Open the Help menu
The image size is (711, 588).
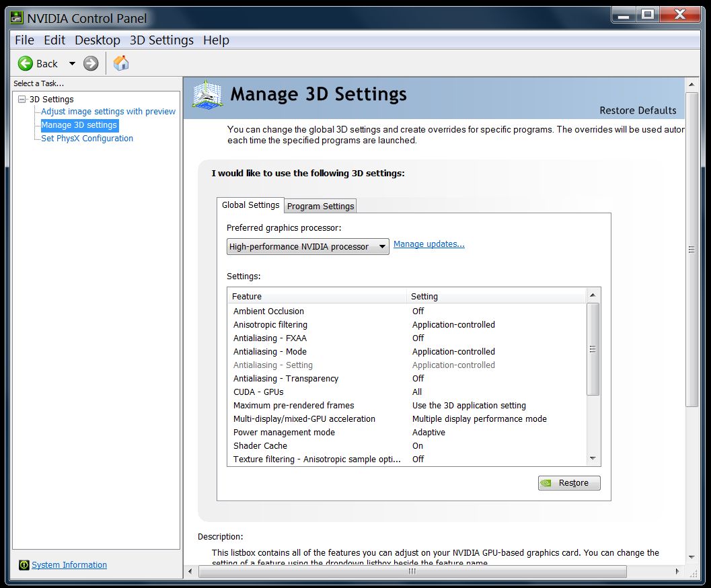216,40
